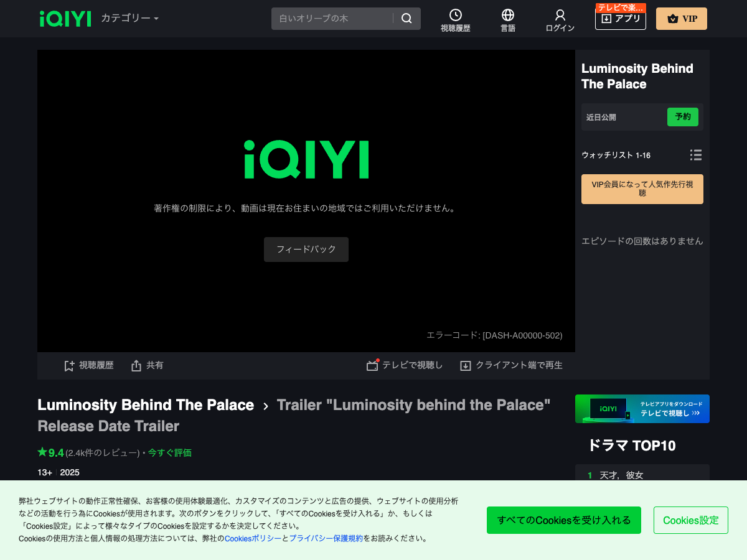Click the VIP crown button

point(682,19)
